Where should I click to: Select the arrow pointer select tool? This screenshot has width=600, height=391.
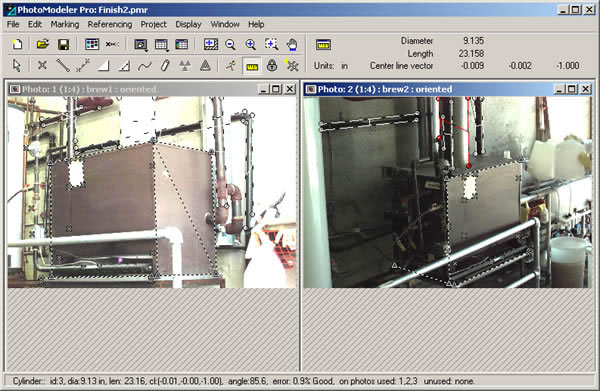16,66
